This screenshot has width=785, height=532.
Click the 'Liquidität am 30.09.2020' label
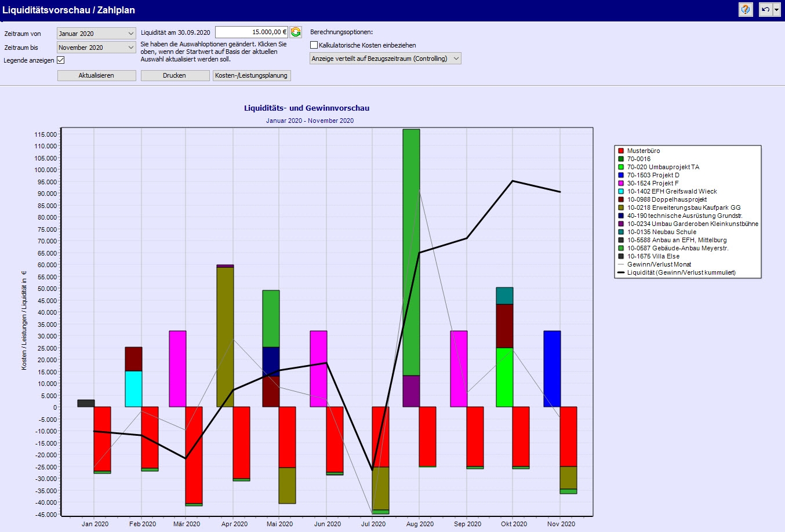click(176, 32)
